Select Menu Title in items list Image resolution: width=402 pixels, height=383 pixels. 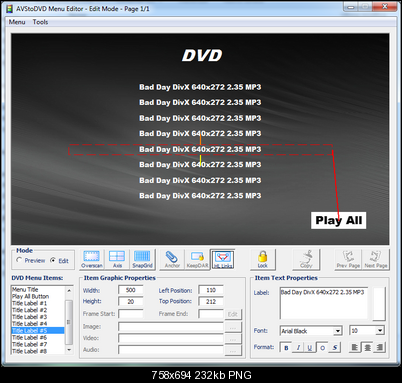38,289
